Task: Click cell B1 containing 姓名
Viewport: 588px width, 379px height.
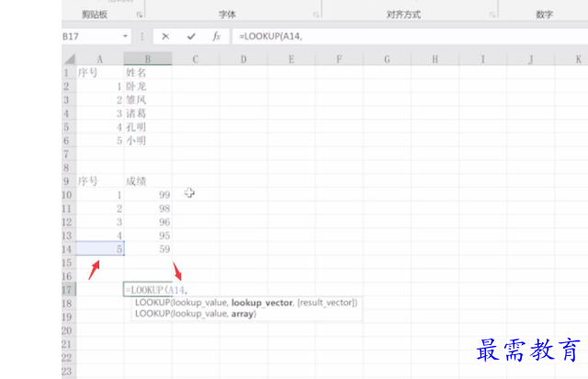Action: tap(148, 73)
